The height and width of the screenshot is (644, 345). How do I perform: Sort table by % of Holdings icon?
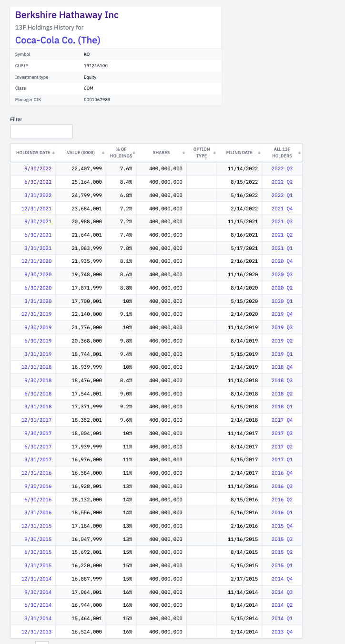pyautogui.click(x=134, y=153)
